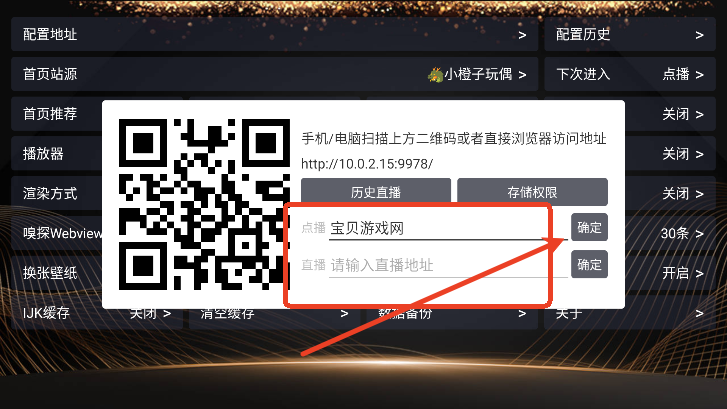Confirm the 直播 address with 确定

click(589, 264)
